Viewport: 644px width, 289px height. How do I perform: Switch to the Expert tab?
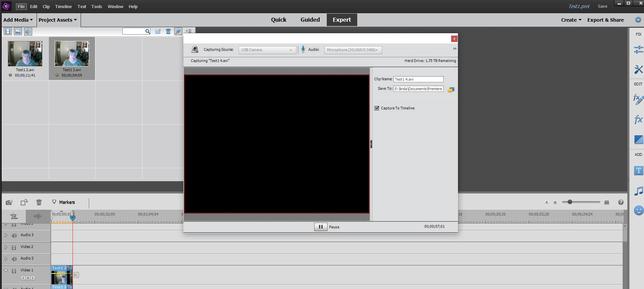click(x=342, y=20)
